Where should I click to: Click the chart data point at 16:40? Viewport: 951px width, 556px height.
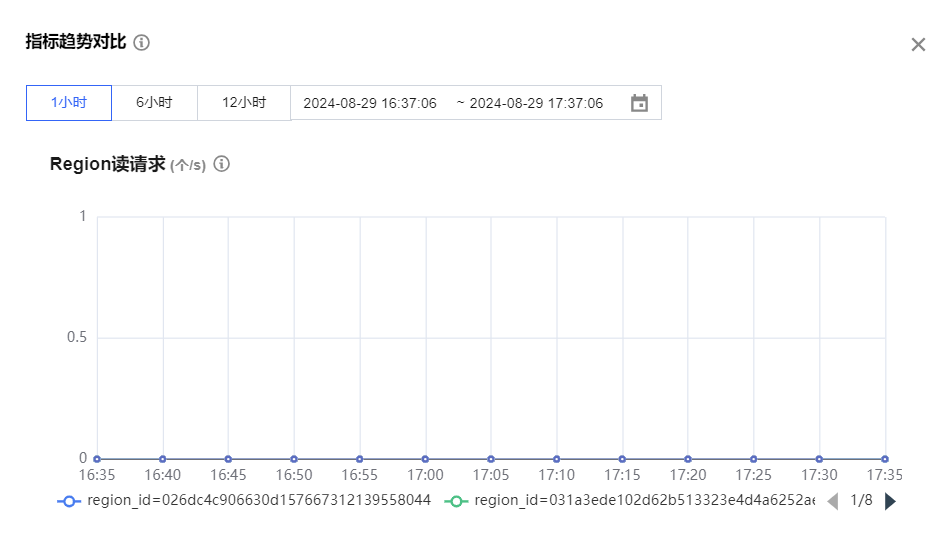pyautogui.click(x=163, y=459)
